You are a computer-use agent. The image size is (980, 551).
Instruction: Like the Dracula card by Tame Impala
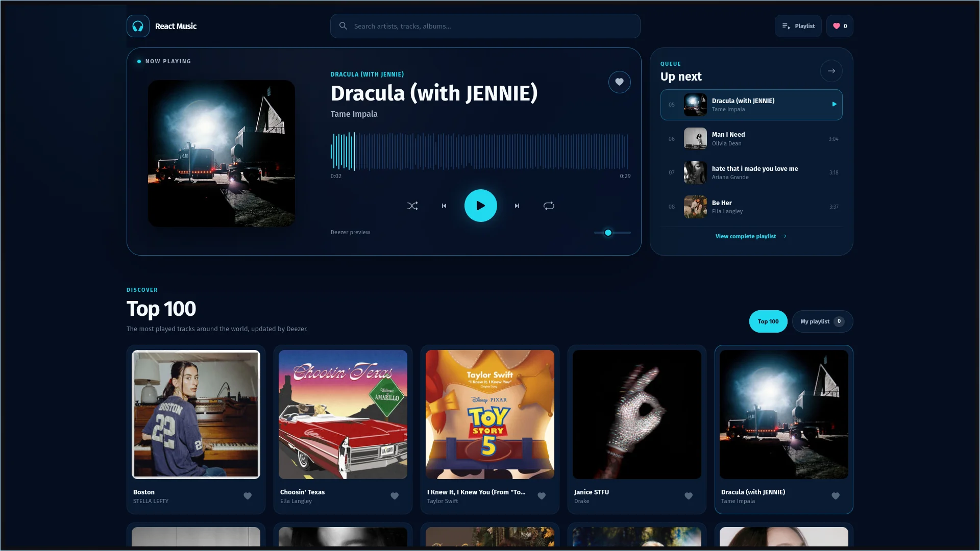point(836,496)
